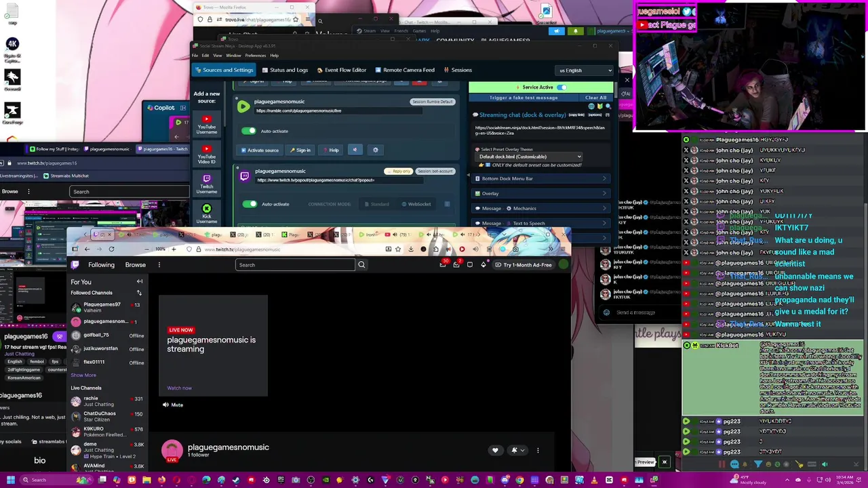Click Sign-in button for rumble source
Image resolution: width=868 pixels, height=488 pixels.
tap(300, 150)
